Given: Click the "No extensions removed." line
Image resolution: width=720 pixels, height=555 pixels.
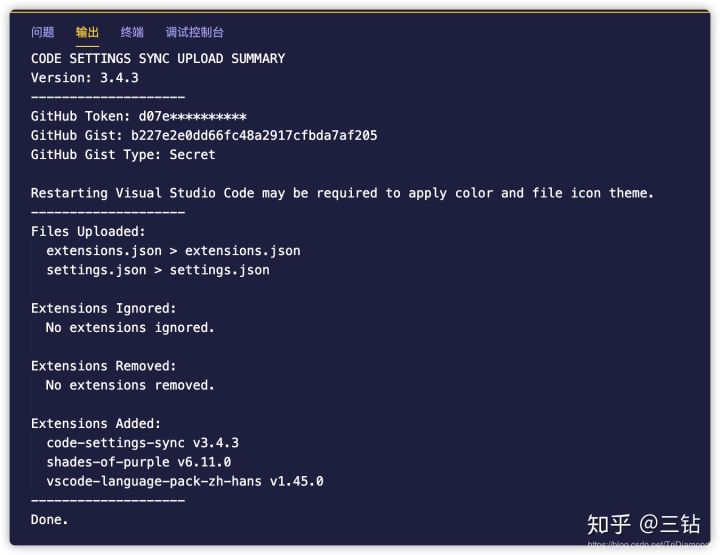Looking at the screenshot, I should click(130, 385).
